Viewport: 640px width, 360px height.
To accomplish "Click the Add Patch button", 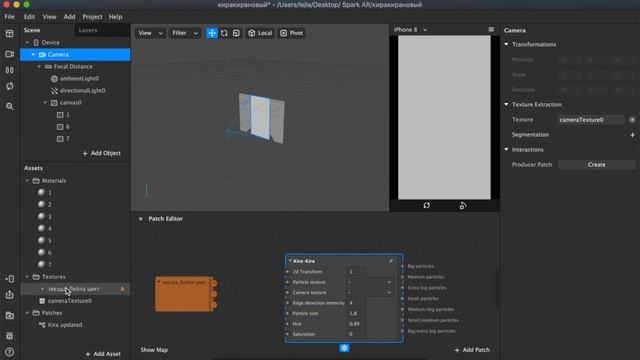I will 472,350.
